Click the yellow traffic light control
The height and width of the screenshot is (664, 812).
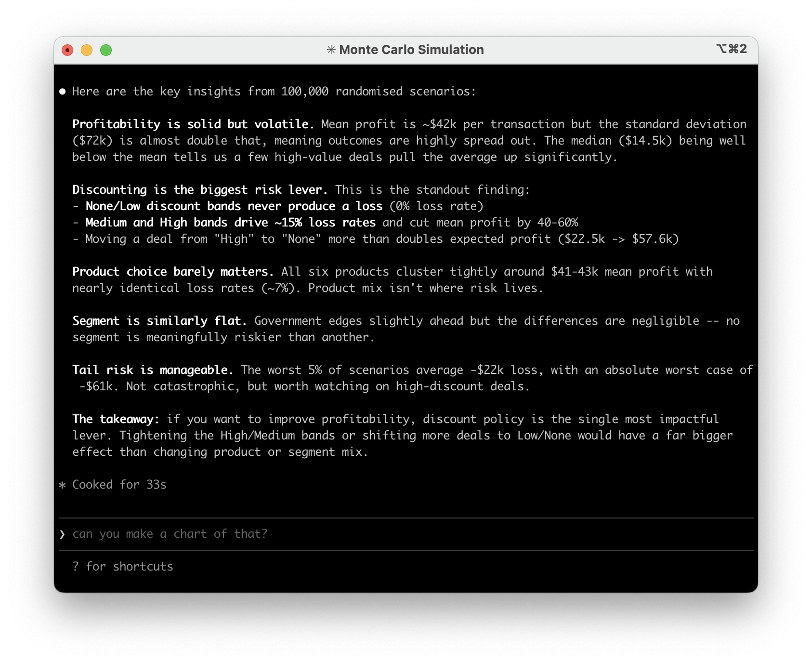tap(87, 49)
